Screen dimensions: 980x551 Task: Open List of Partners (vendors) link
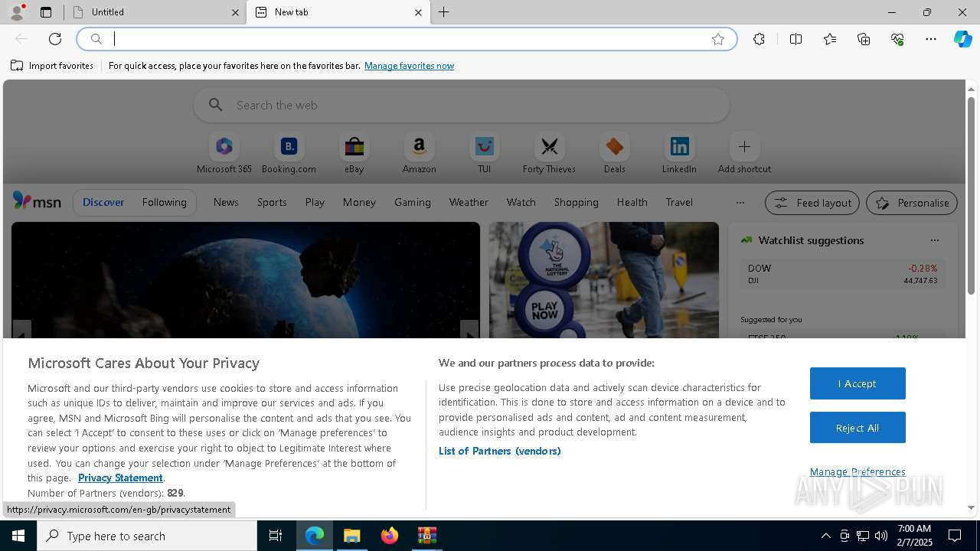tap(500, 451)
